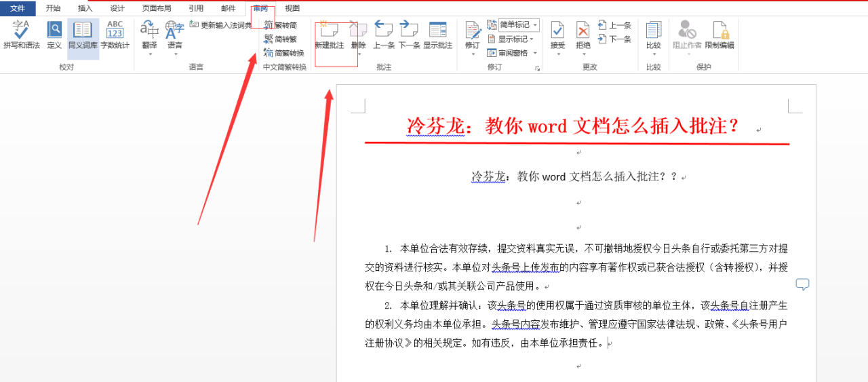
Task: Switch to the 插入 insert tab
Action: click(85, 8)
